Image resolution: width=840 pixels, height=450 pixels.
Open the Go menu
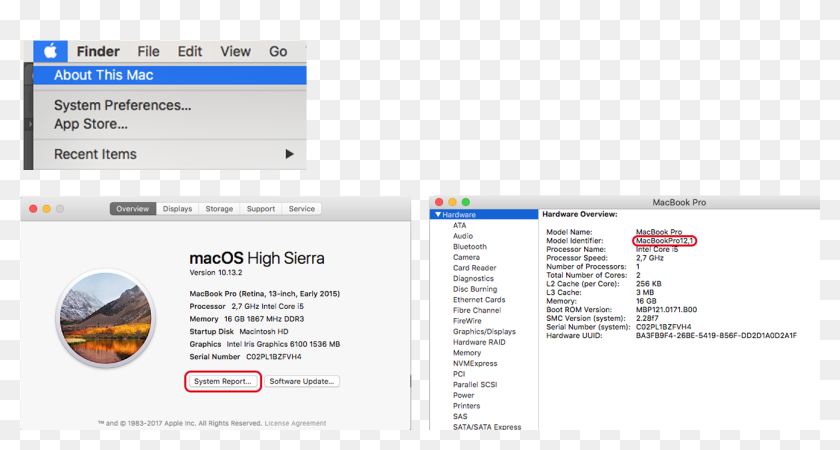pyautogui.click(x=278, y=51)
